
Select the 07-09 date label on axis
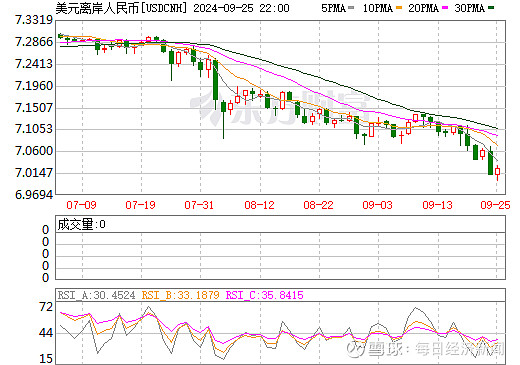click(x=81, y=205)
